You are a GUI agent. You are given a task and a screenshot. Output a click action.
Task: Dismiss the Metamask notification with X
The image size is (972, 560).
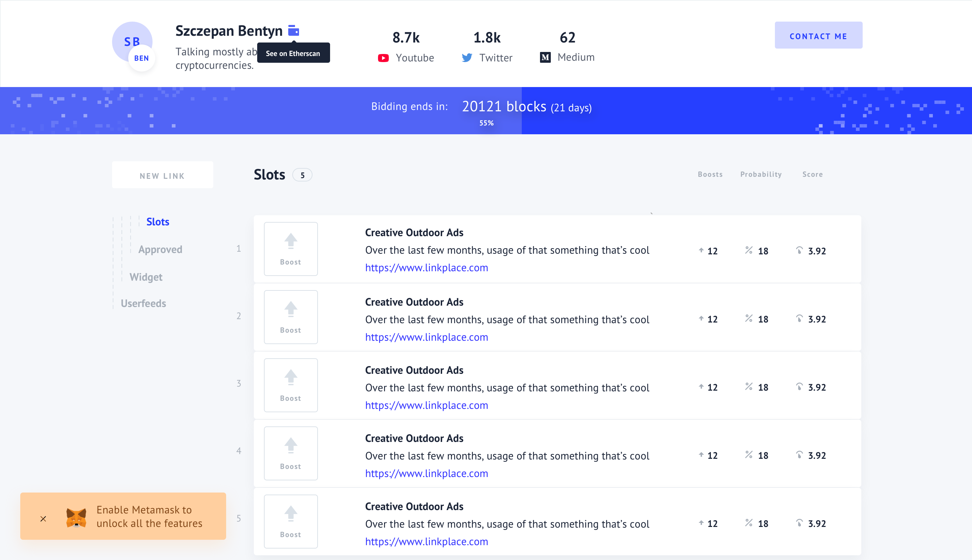(43, 519)
